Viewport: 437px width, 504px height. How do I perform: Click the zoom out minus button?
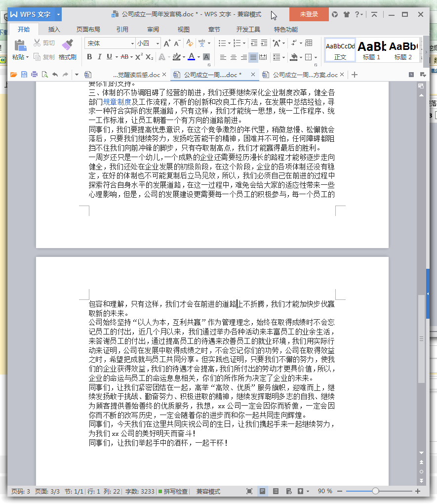340,491
